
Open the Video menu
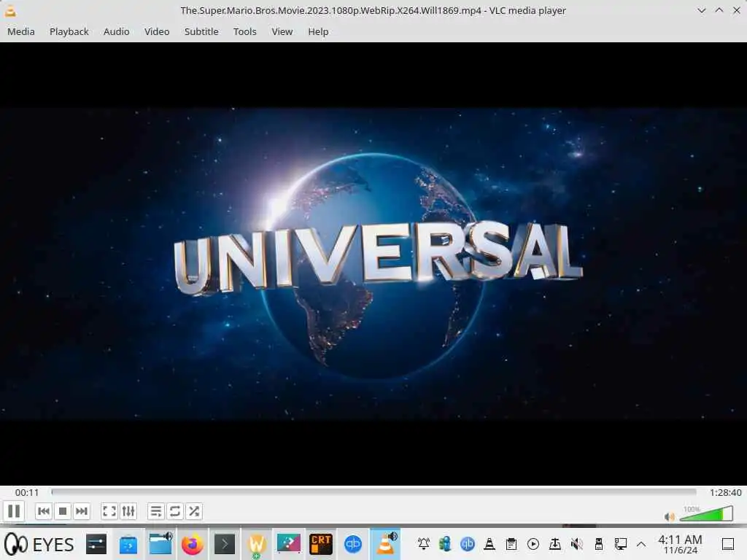click(157, 31)
